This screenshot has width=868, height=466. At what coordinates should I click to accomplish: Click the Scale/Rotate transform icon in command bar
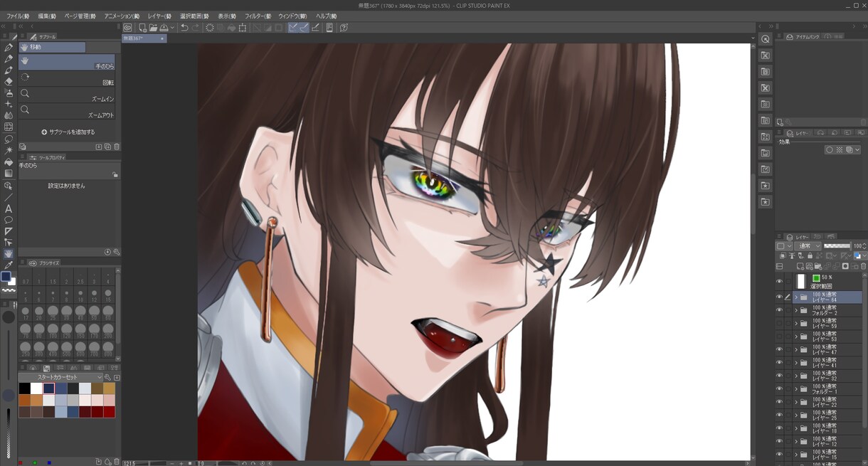[x=243, y=28]
